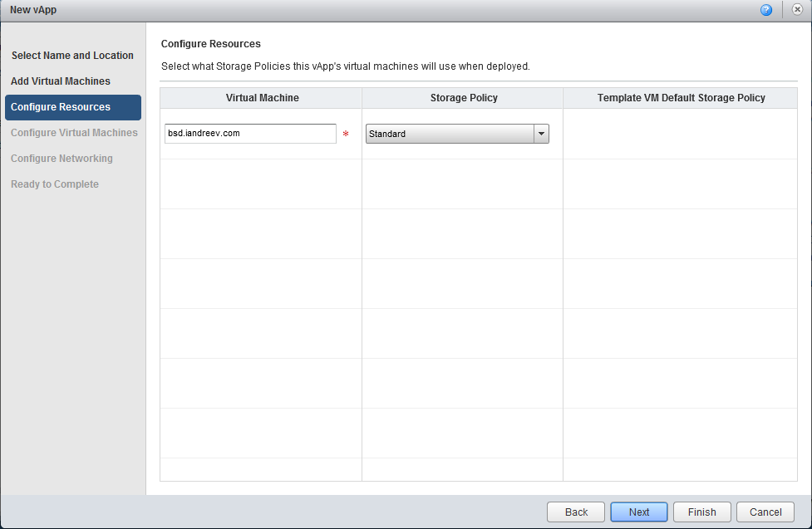Click the Virtual Machine column header
The width and height of the screenshot is (812, 529).
click(261, 98)
